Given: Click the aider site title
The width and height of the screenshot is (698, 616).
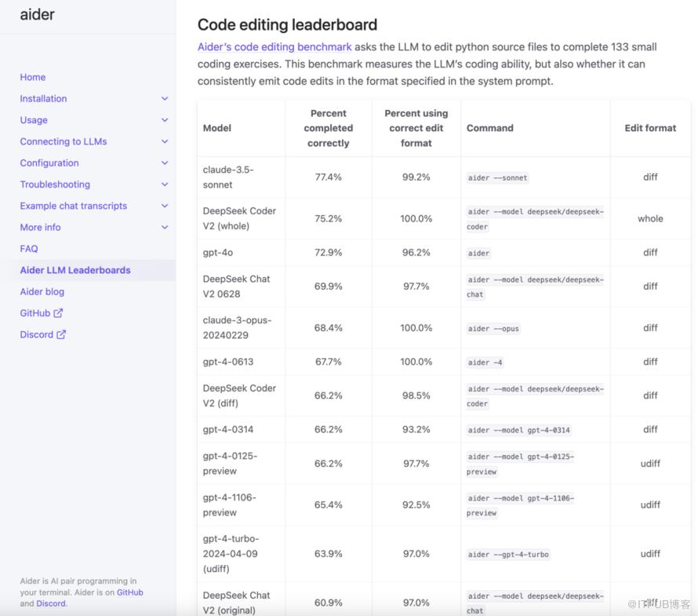Looking at the screenshot, I should point(38,14).
